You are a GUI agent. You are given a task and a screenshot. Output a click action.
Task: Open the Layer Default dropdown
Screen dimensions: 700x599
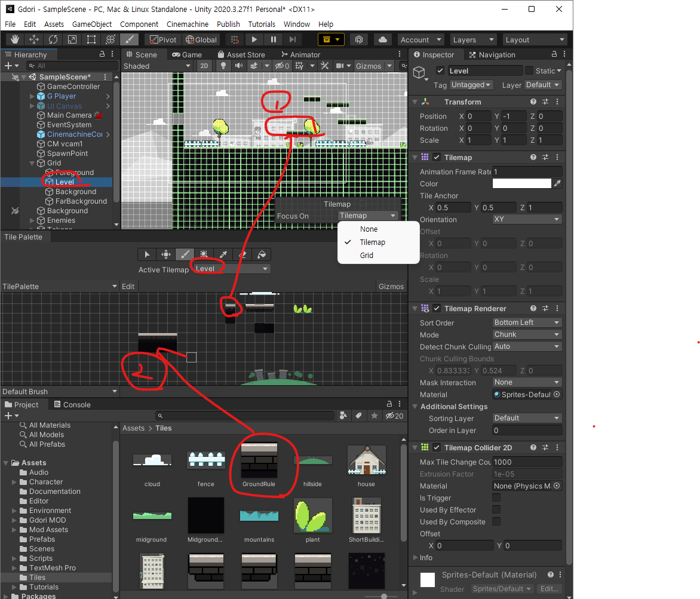(542, 85)
